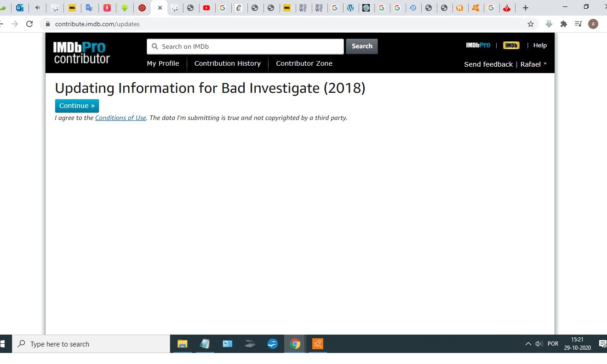The image size is (607, 364).
Task: Click the IMDbPro contributor logo
Action: point(82,52)
